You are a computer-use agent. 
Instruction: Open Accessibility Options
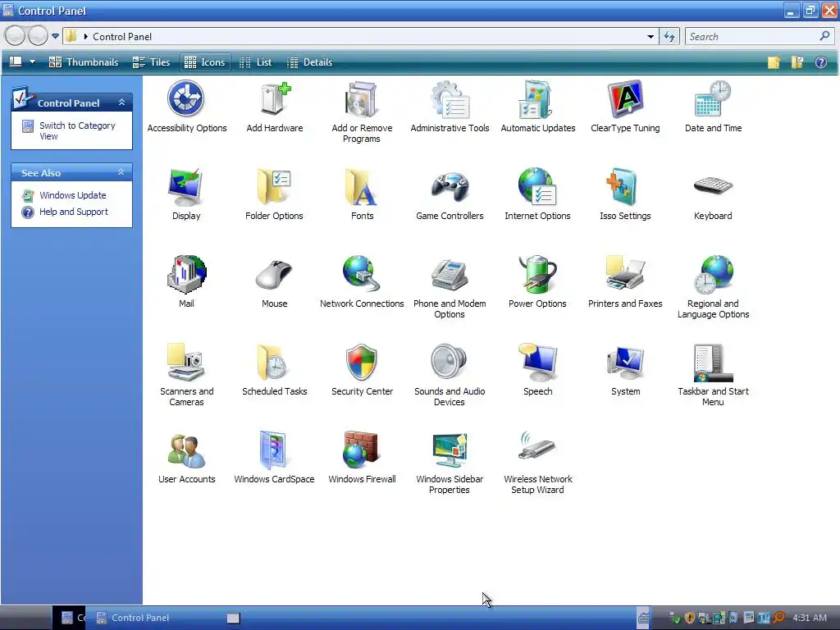point(186,107)
